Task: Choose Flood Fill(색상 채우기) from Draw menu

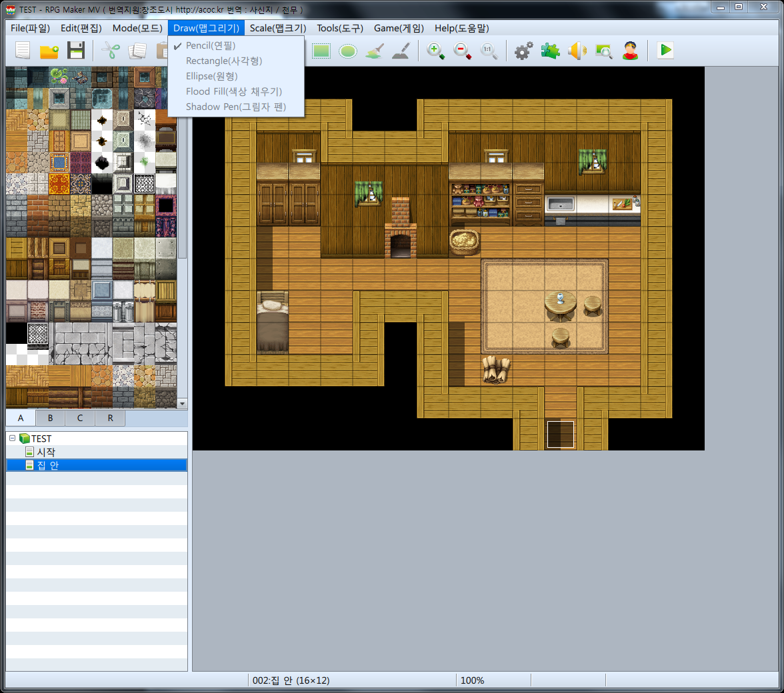Action: 236,91
